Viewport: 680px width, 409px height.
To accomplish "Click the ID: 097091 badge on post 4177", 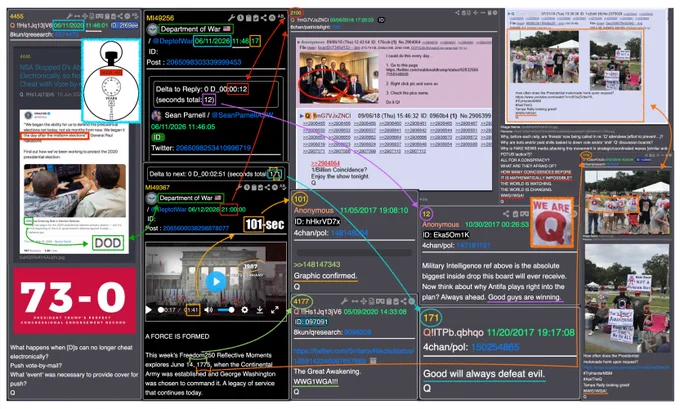I will pyautogui.click(x=311, y=322).
